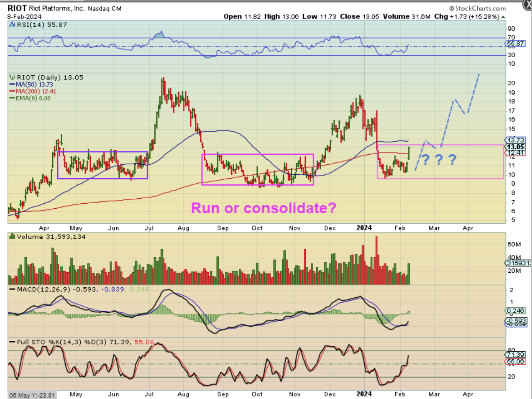Close the chart popup with X button

click(528, 5)
